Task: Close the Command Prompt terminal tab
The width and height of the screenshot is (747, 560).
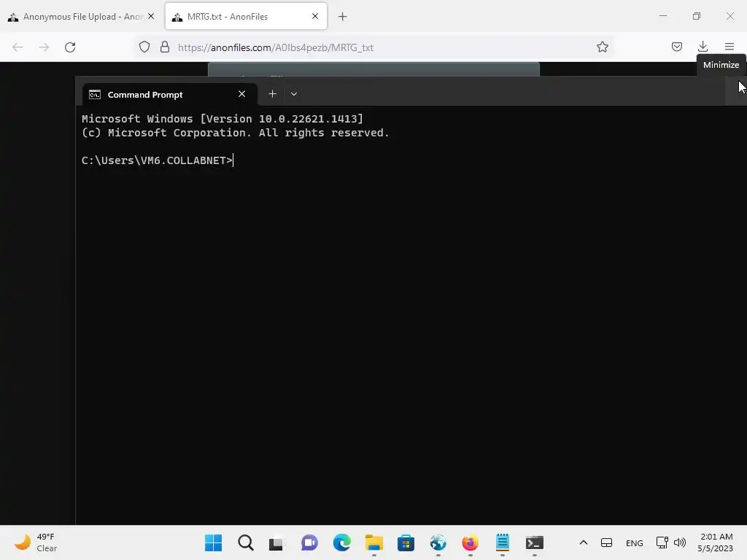Action: (x=242, y=94)
